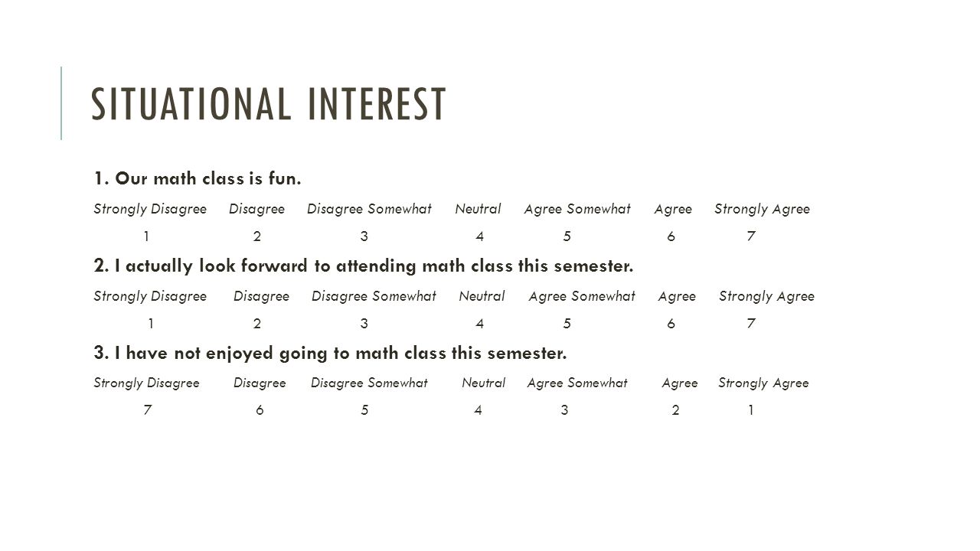Click 'Disagree Somewhat' label in question 2
The width and height of the screenshot is (980, 551).
click(374, 296)
